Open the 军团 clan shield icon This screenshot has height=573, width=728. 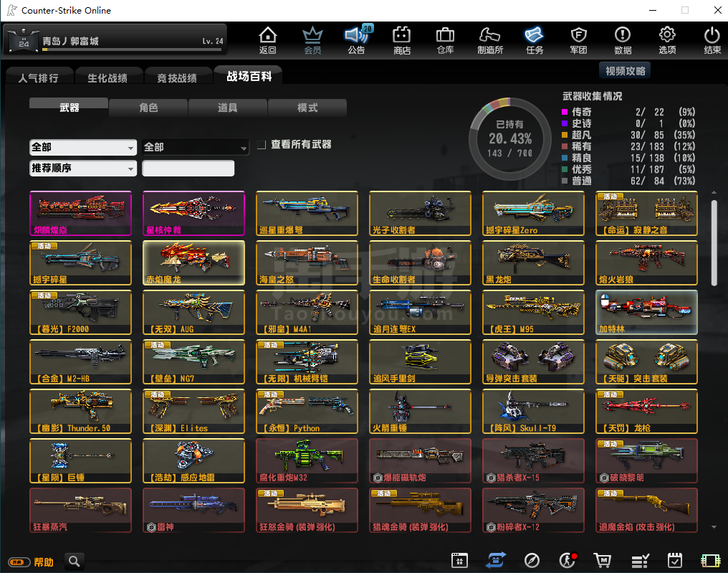point(578,40)
